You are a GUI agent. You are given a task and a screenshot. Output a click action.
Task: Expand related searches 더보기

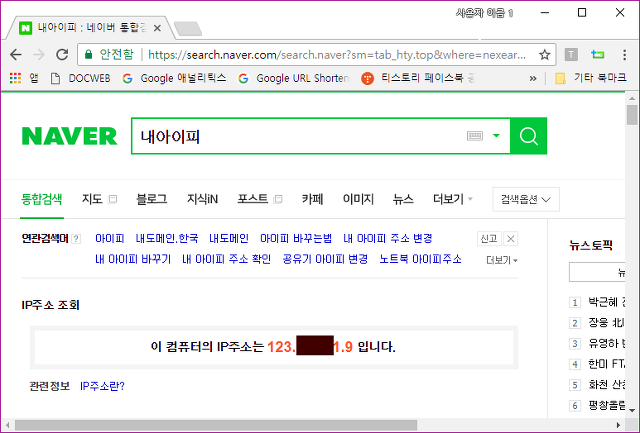[x=502, y=260]
